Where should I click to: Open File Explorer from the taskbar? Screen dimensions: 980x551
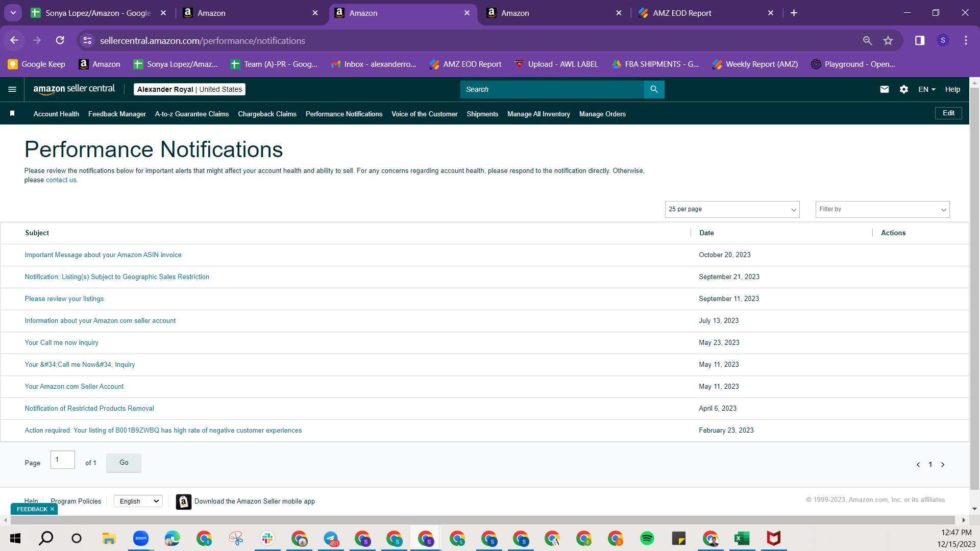coord(109,538)
